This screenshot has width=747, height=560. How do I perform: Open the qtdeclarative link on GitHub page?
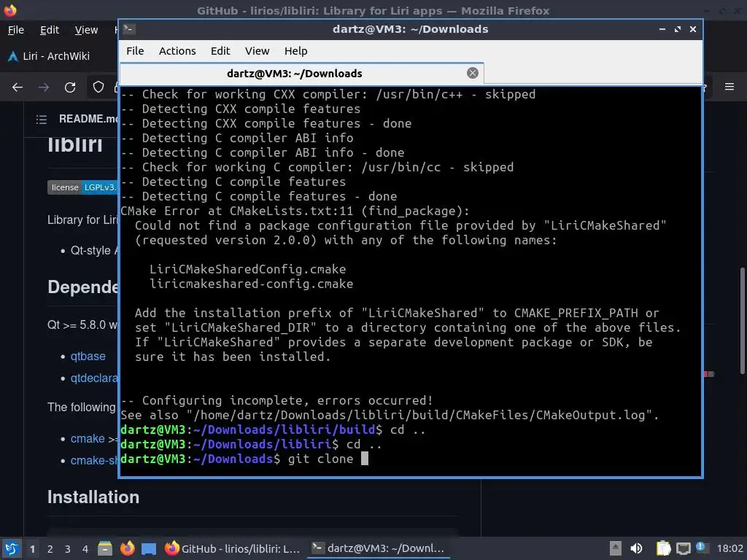pyautogui.click(x=94, y=378)
